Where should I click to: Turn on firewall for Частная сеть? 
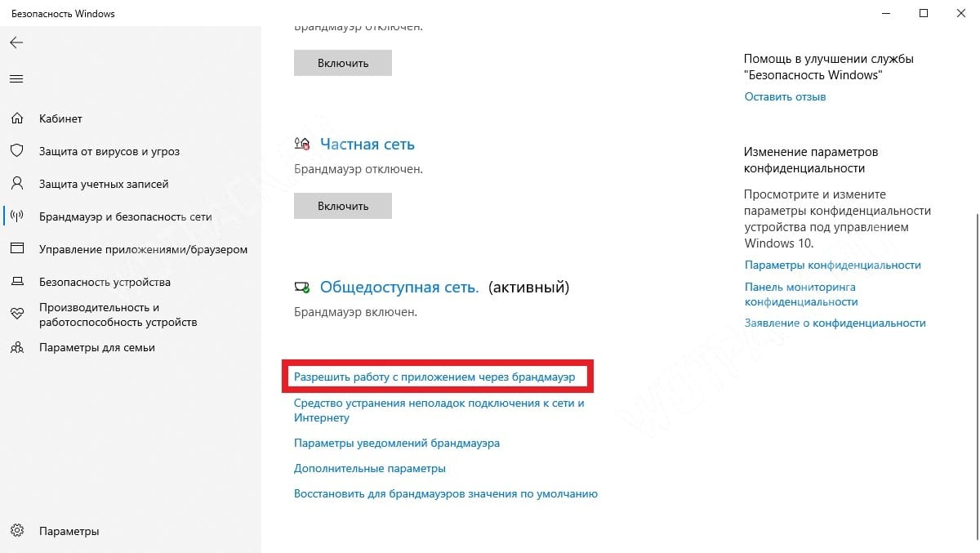click(343, 206)
